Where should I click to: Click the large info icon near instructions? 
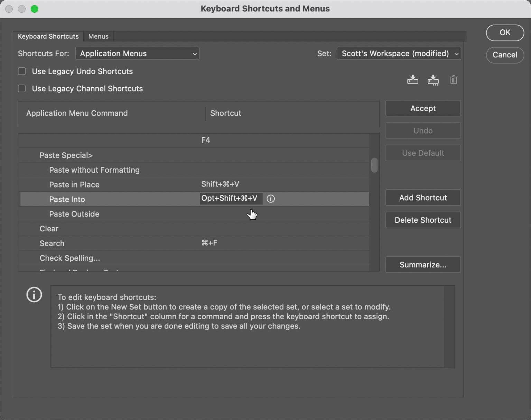pyautogui.click(x=34, y=295)
